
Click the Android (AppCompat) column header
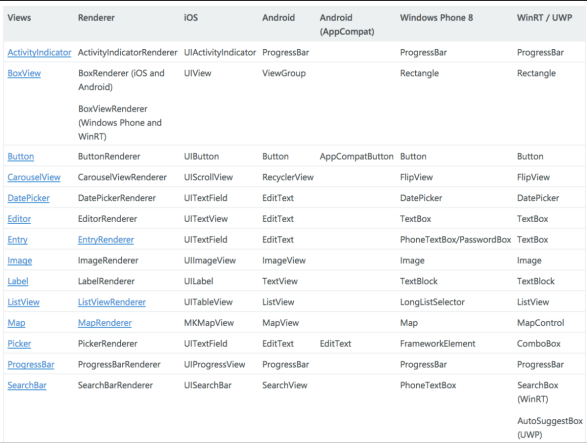click(347, 24)
